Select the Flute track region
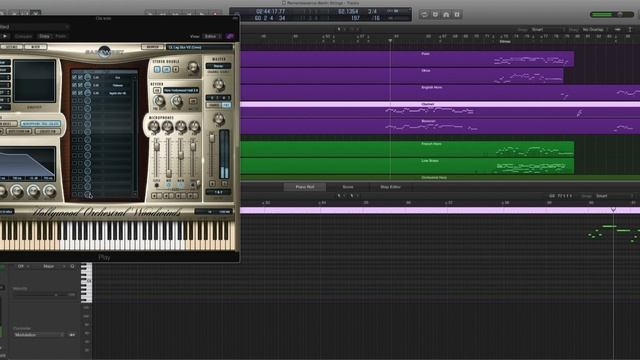 (407, 59)
